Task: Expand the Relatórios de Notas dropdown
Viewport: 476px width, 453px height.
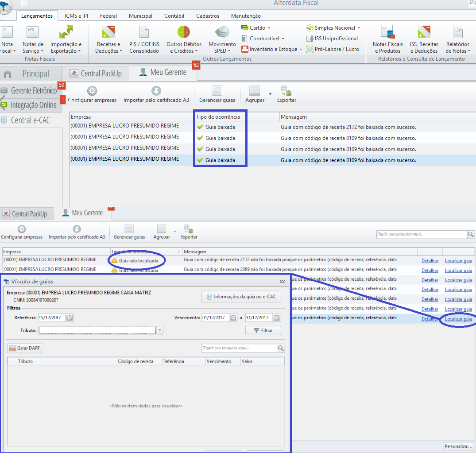Action: (x=469, y=51)
